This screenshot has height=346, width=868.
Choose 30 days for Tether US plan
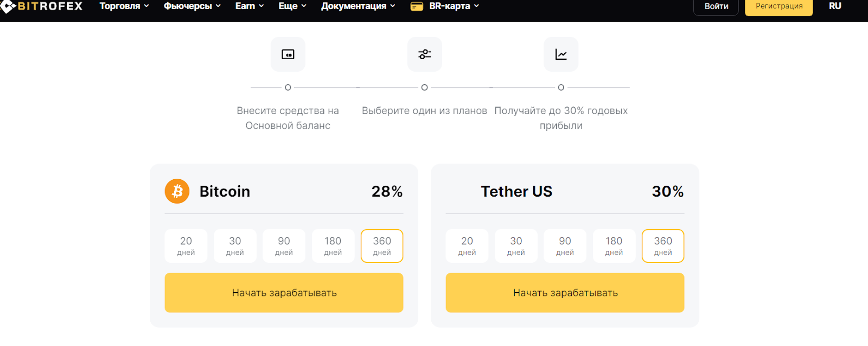(516, 246)
